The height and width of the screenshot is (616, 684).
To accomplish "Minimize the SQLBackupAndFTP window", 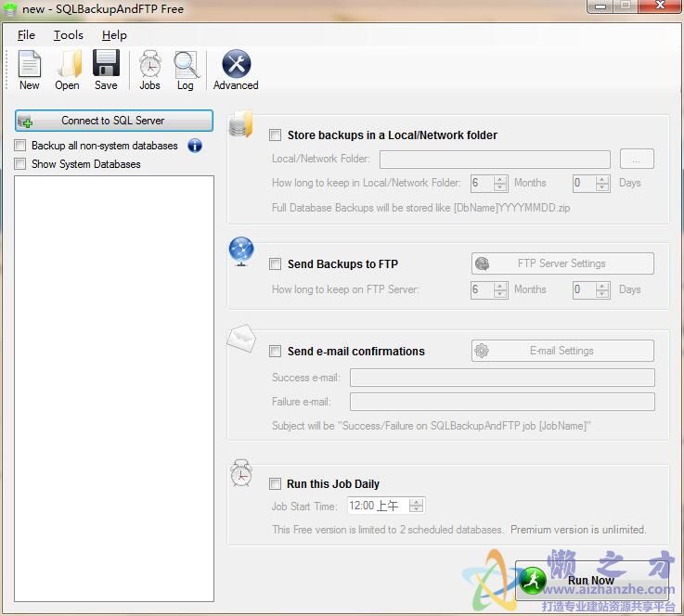I will pyautogui.click(x=600, y=6).
